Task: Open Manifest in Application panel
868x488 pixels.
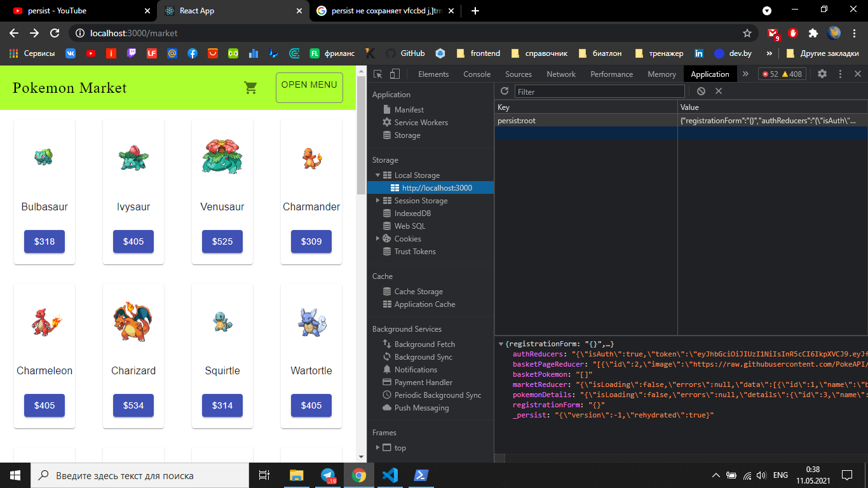Action: click(x=409, y=110)
